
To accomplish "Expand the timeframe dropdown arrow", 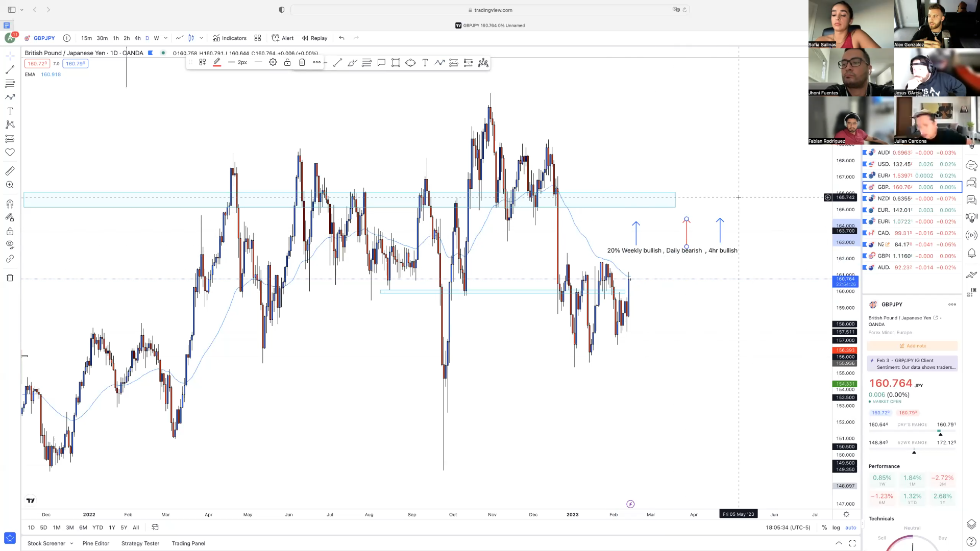I will tap(166, 38).
